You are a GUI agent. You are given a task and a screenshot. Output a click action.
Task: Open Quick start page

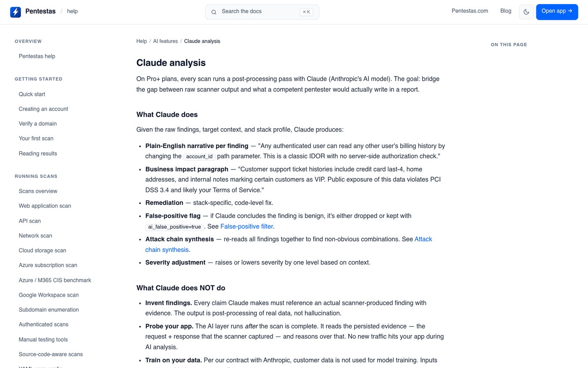pos(32,94)
